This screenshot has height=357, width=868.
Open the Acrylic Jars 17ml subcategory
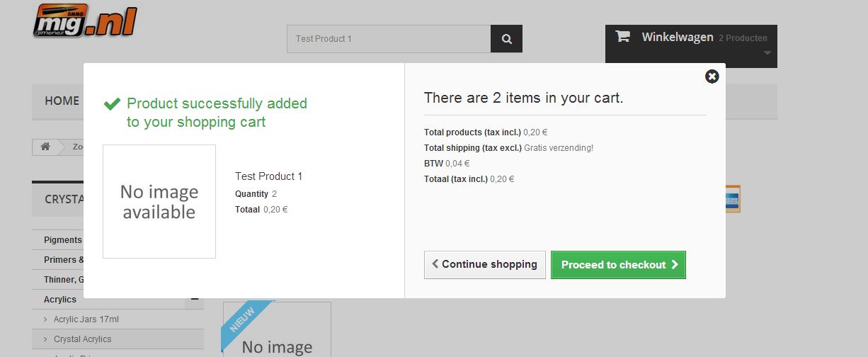(86, 319)
